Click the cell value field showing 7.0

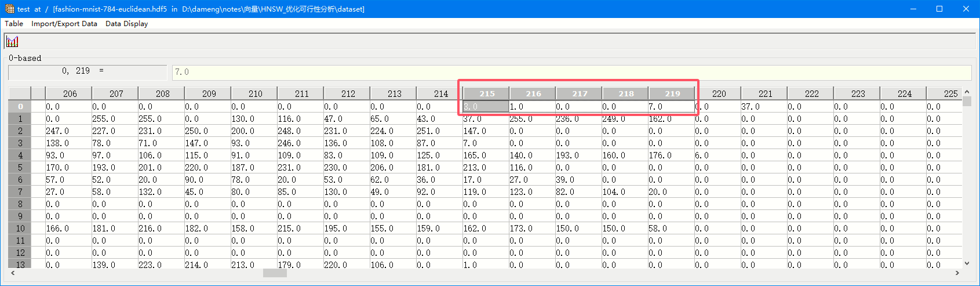pyautogui.click(x=571, y=72)
